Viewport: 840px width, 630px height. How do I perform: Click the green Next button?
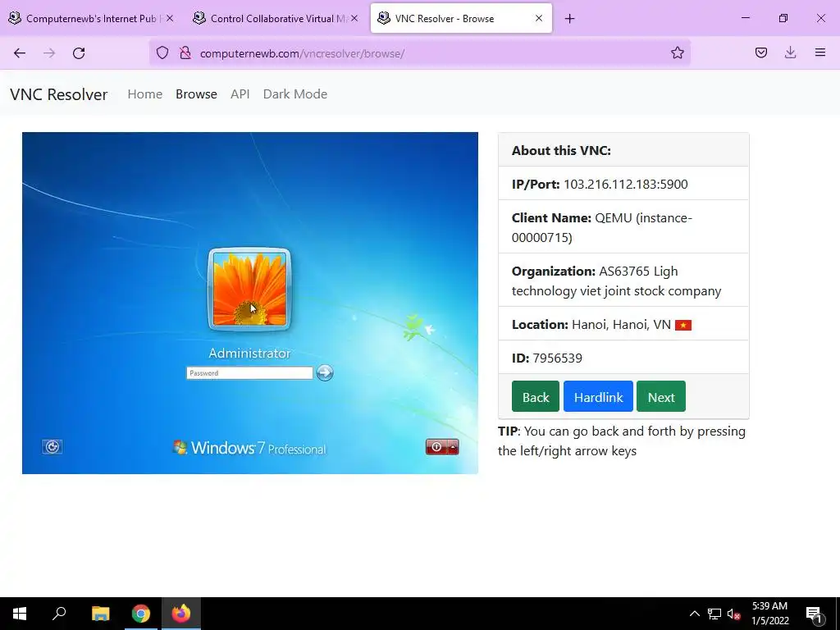[x=661, y=396]
